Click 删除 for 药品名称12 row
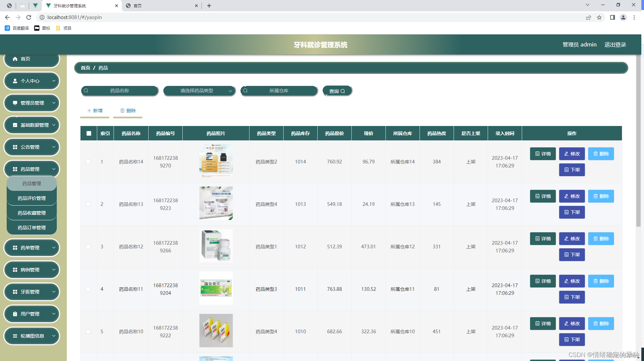The width and height of the screenshot is (644, 361). coord(601,239)
